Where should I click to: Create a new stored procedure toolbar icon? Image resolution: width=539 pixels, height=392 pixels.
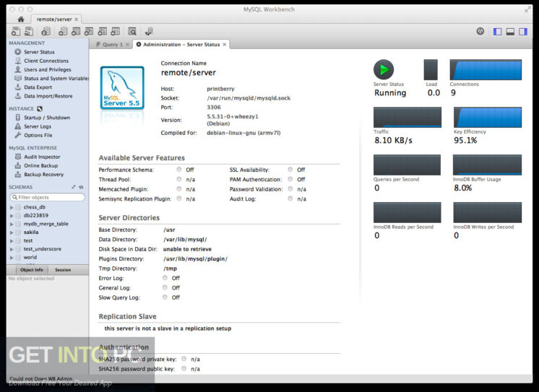pos(103,32)
